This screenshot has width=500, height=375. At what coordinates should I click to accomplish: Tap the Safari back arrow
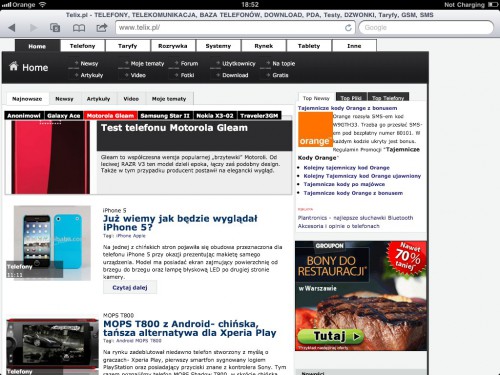pyautogui.click(x=12, y=27)
